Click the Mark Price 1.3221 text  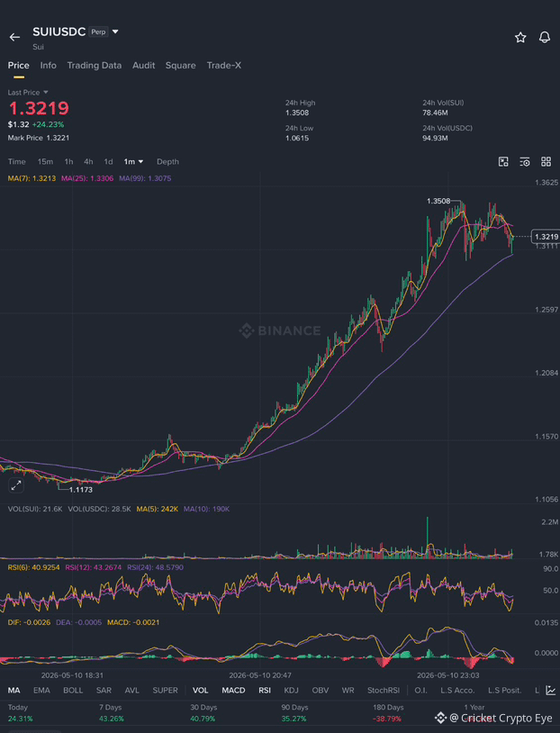point(39,138)
